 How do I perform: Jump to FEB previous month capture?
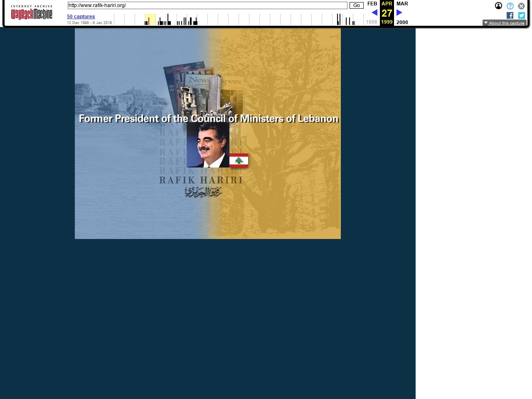click(x=372, y=4)
